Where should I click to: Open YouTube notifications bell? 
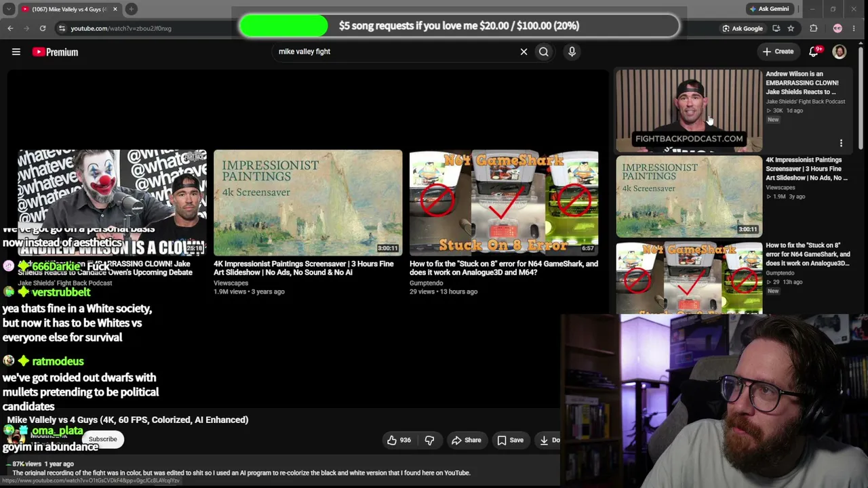(814, 52)
